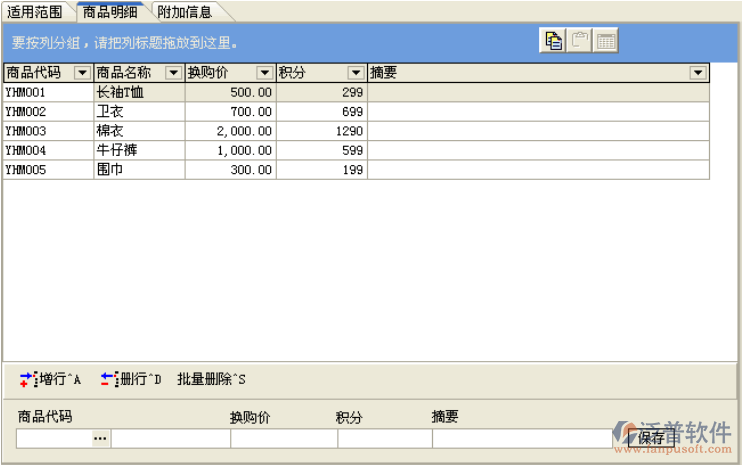This screenshot has width=742, height=465.
Task: Open the 换购价 column filter dropdown
Action: (264, 73)
